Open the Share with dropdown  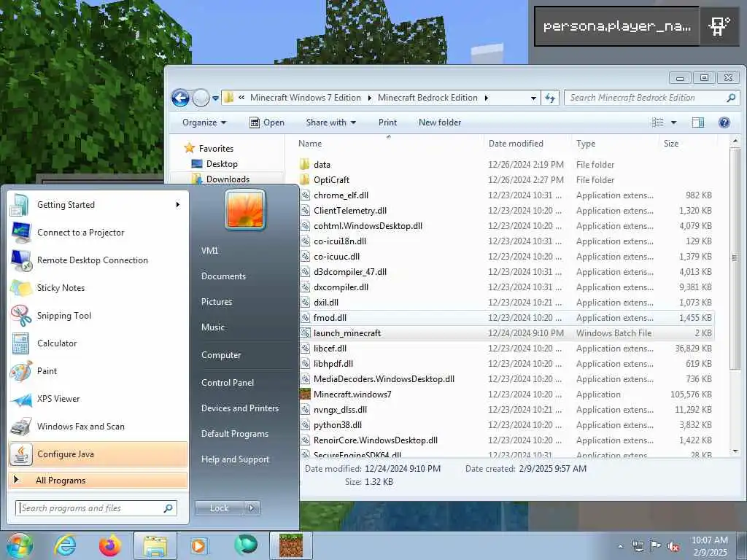click(331, 122)
